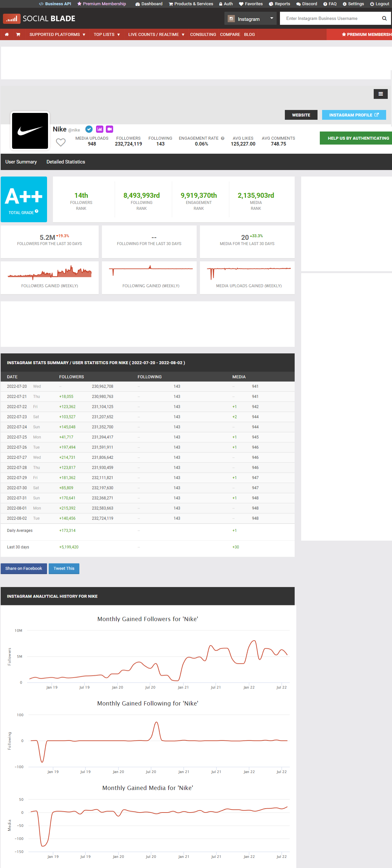Open Premium Membership link in top bar

tap(102, 4)
